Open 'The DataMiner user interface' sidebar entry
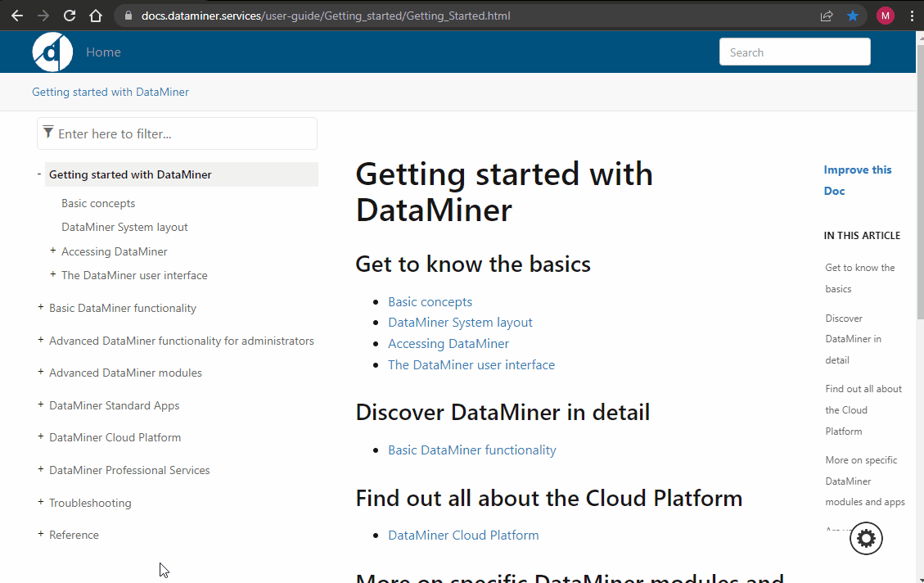The width and height of the screenshot is (924, 583). coord(134,275)
